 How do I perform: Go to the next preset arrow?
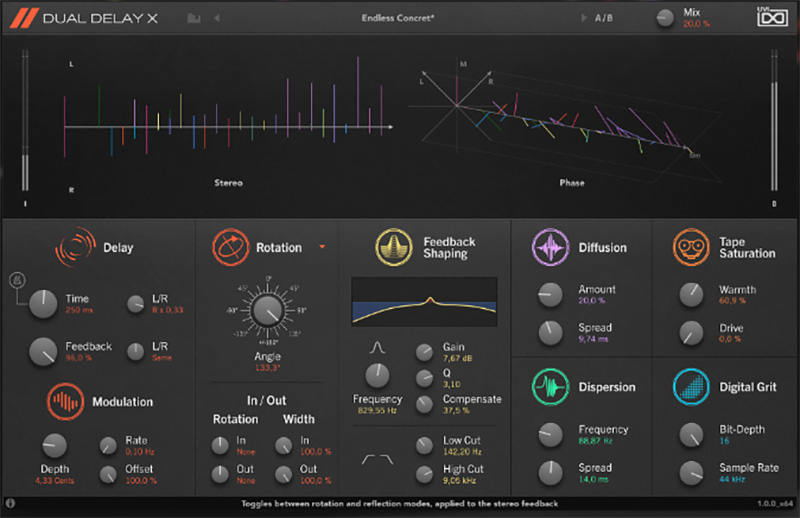pos(584,18)
